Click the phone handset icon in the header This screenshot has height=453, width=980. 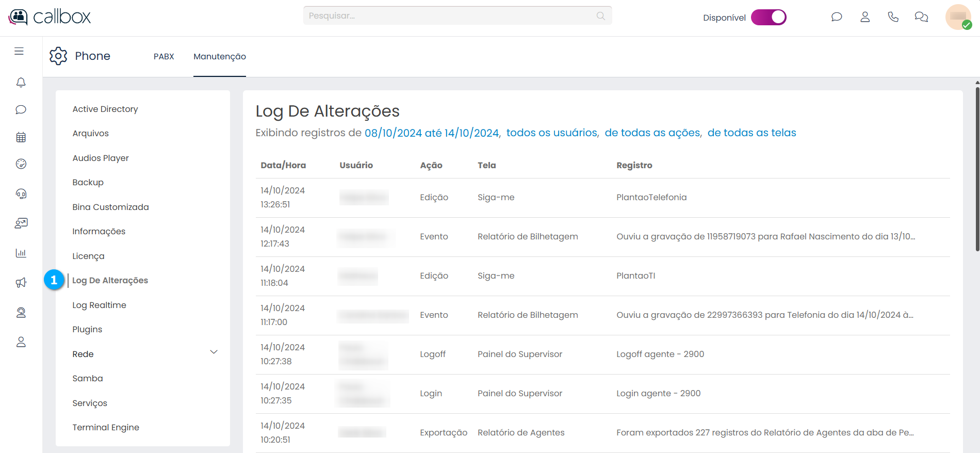[893, 17]
